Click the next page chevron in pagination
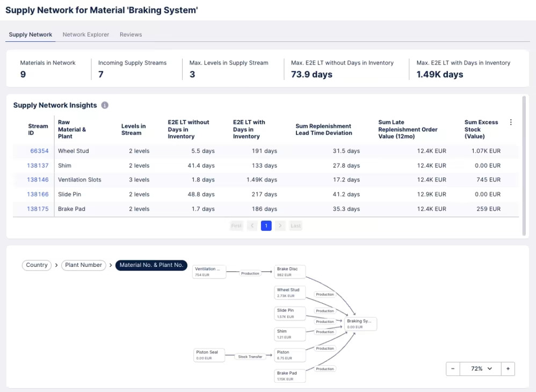536x392 pixels. click(280, 226)
